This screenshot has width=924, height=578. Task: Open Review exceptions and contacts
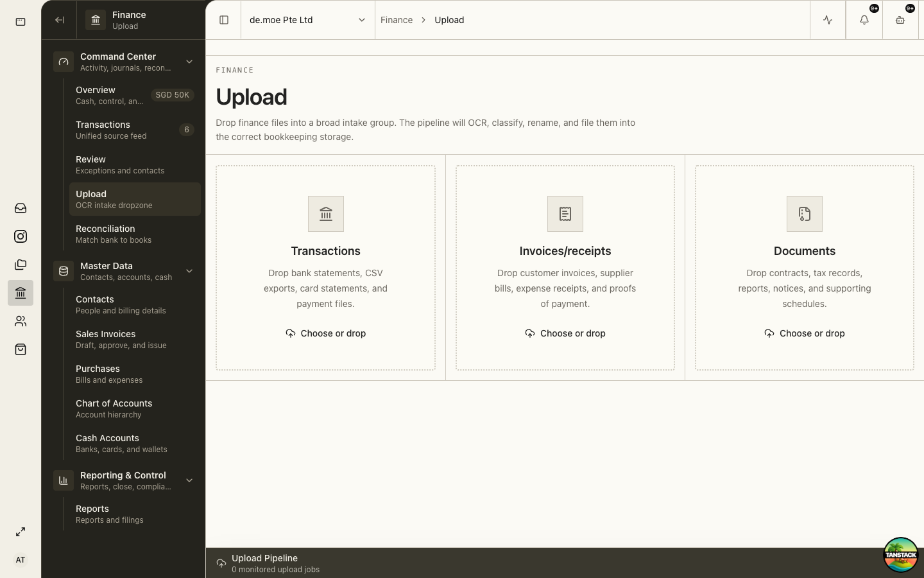click(135, 164)
